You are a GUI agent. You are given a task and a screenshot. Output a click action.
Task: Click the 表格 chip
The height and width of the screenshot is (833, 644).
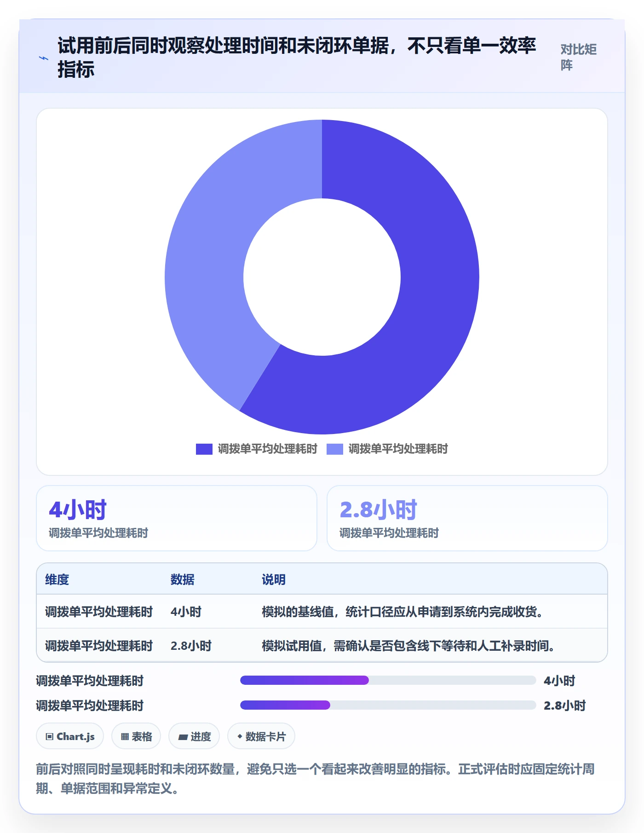[136, 736]
